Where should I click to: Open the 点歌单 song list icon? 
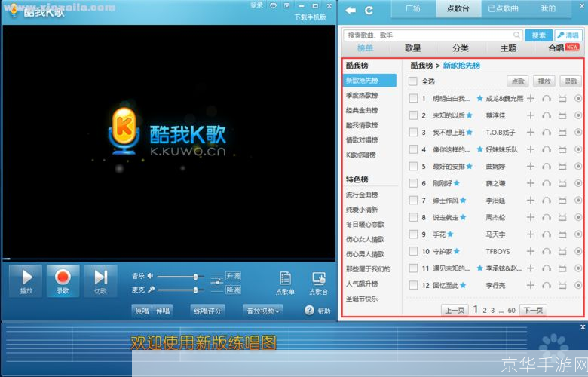286,283
